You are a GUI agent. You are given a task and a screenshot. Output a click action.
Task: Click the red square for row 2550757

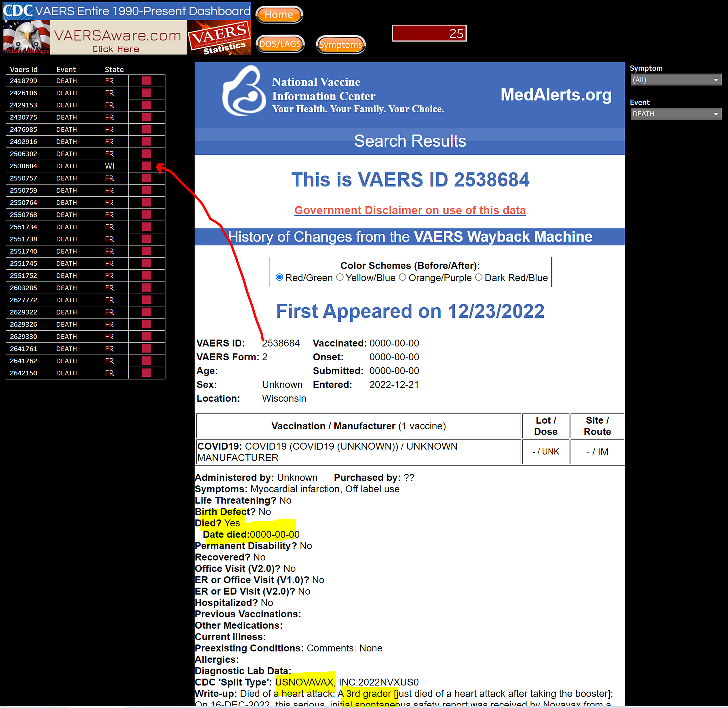(146, 178)
